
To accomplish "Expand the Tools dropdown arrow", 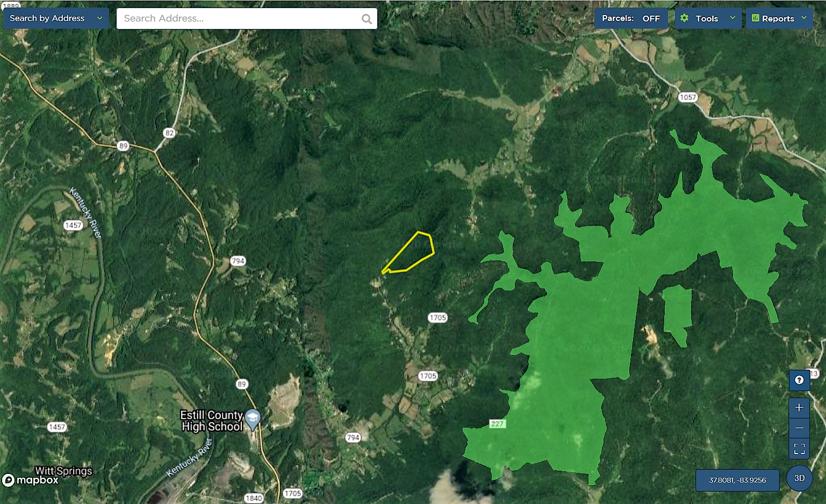I will [732, 18].
